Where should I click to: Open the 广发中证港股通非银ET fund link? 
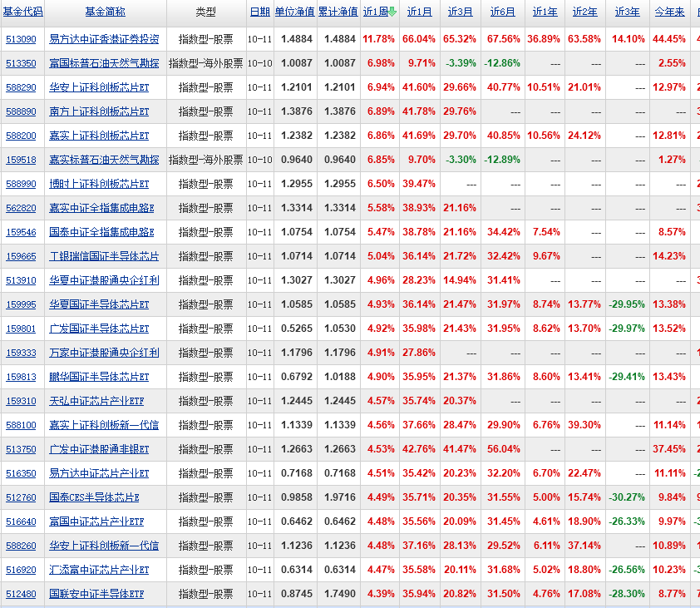point(99,449)
